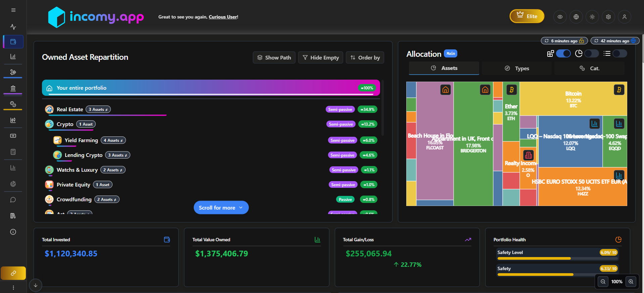
Task: Open the Order by dropdown
Action: coord(365,57)
